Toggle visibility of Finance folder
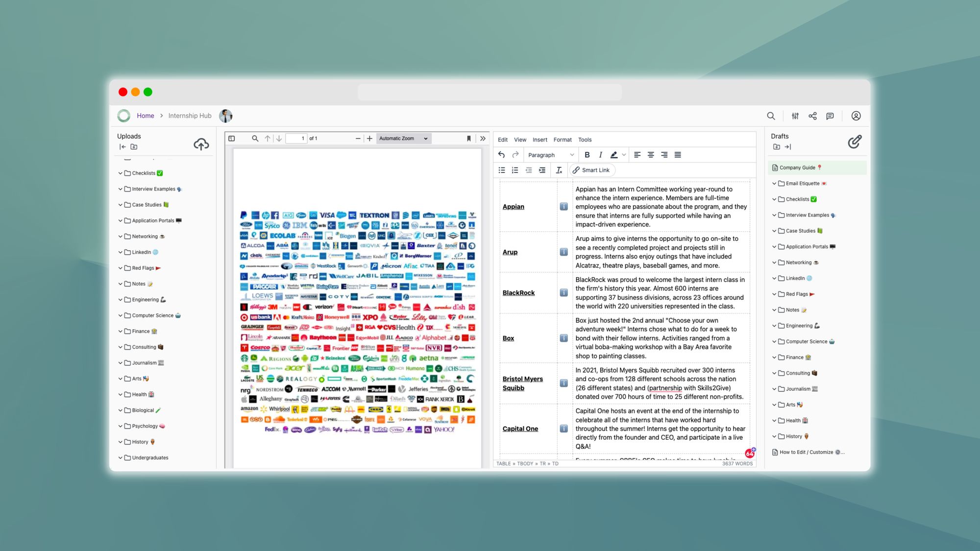980x551 pixels. pos(121,331)
